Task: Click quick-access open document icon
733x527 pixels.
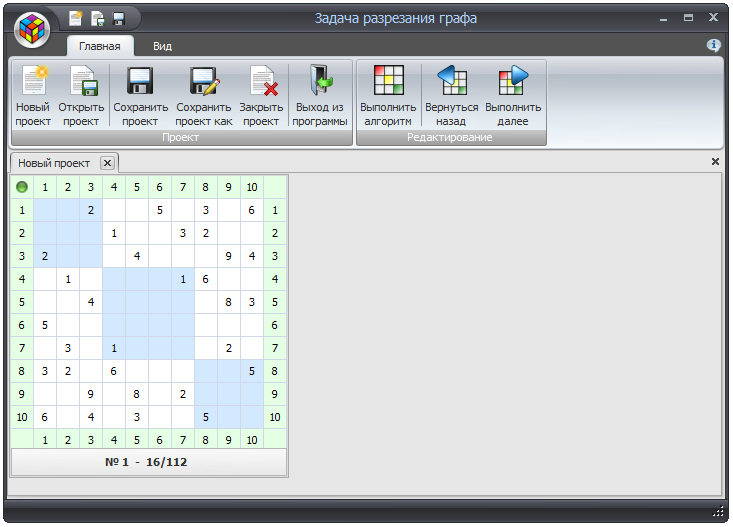Action: click(x=97, y=19)
